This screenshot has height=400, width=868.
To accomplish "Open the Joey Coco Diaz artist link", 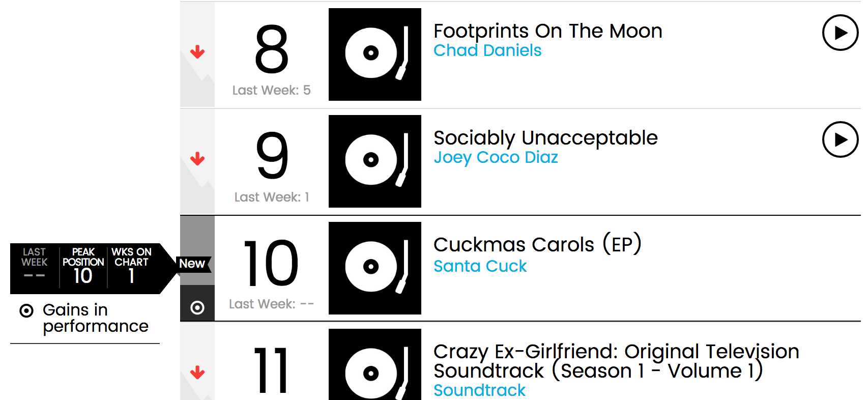I will click(x=496, y=157).
